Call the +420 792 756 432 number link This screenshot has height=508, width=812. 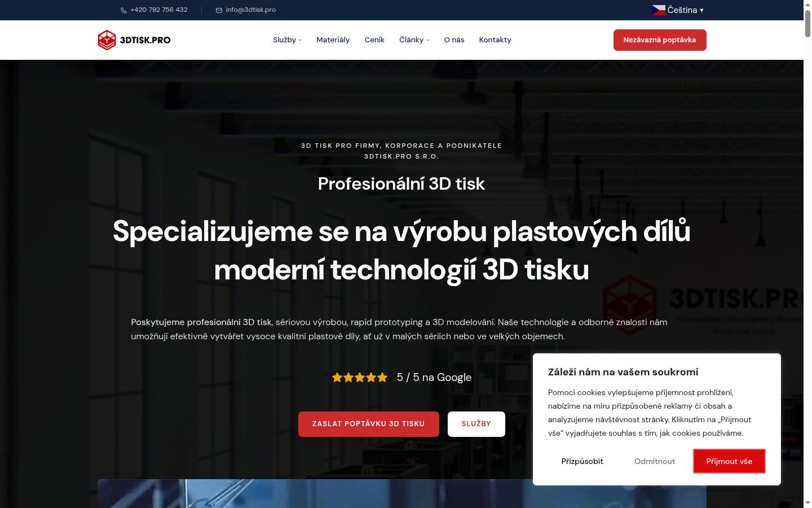(158, 10)
